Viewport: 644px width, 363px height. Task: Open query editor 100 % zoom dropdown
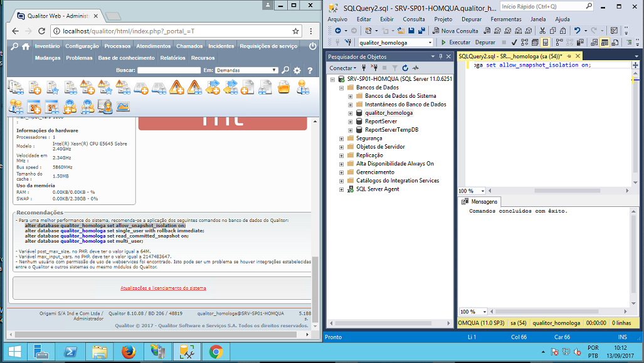[483, 191]
